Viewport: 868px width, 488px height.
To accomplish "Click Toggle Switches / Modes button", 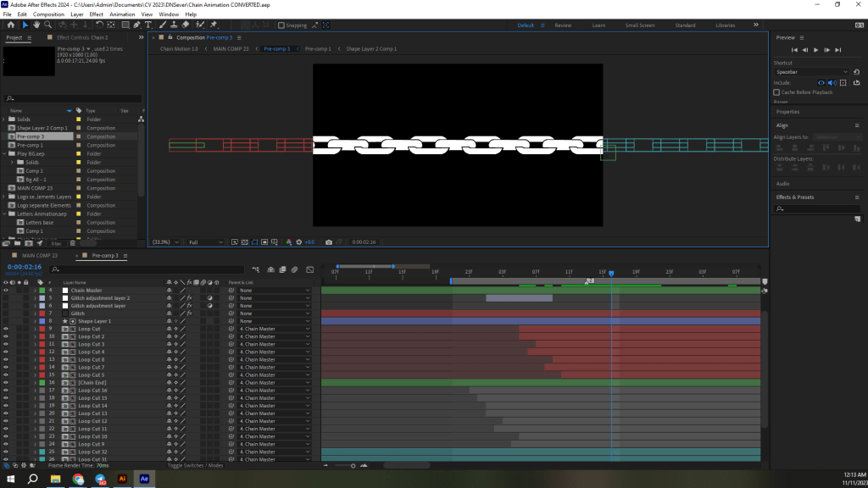I will coord(195,465).
